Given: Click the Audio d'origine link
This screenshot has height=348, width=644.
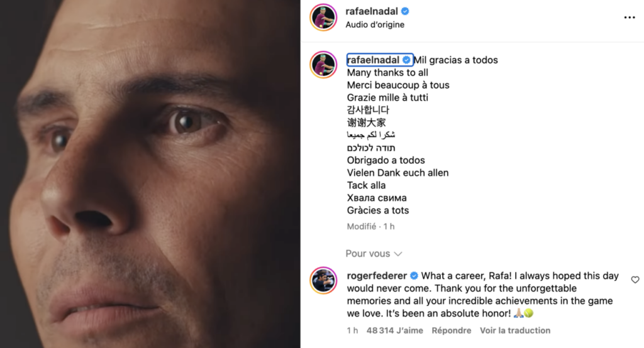Looking at the screenshot, I should tap(375, 25).
